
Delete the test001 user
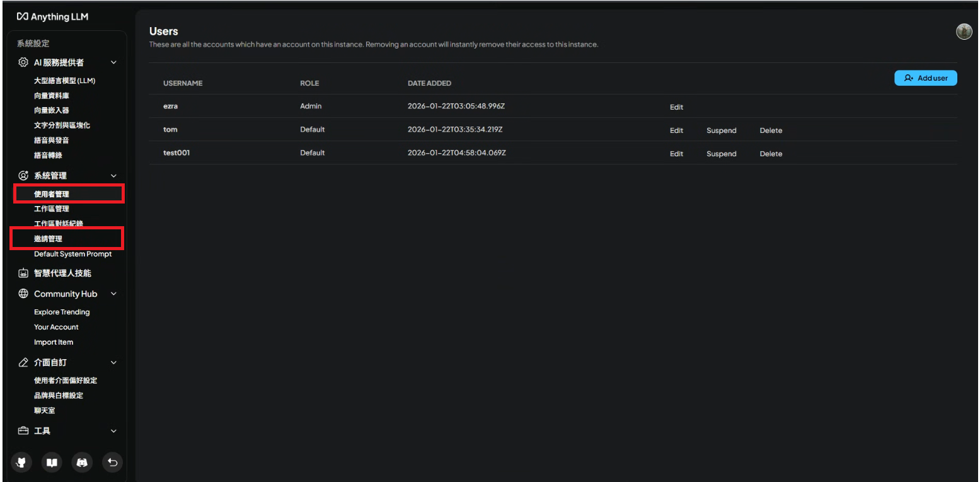tap(770, 154)
